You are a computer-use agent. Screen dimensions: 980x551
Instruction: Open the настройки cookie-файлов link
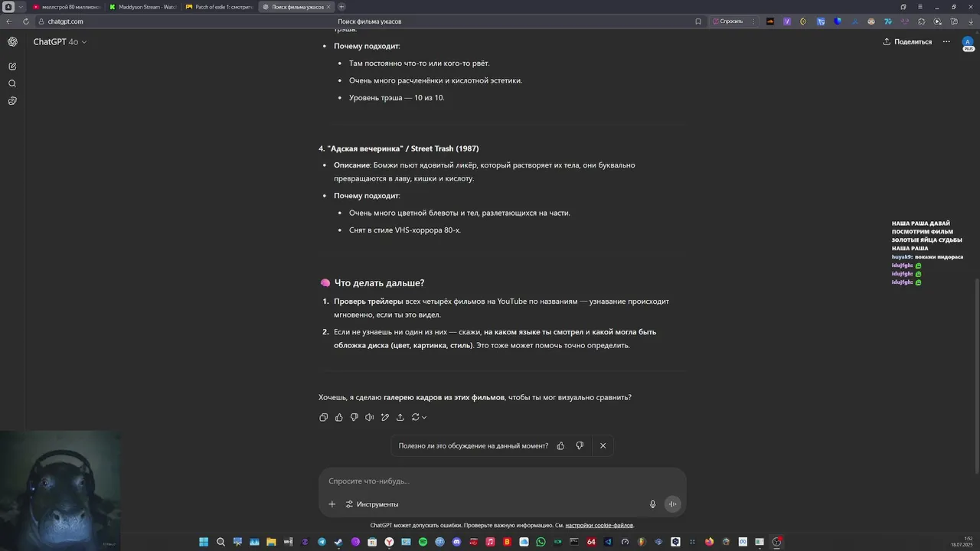pos(599,526)
